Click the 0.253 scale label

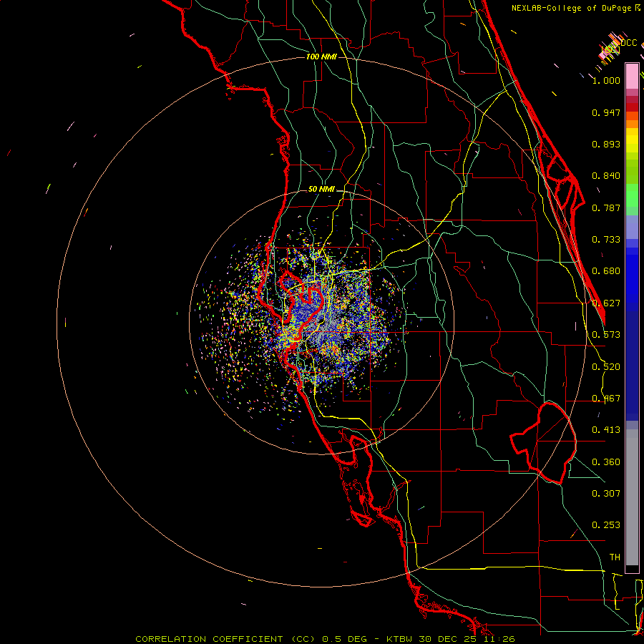(x=606, y=525)
